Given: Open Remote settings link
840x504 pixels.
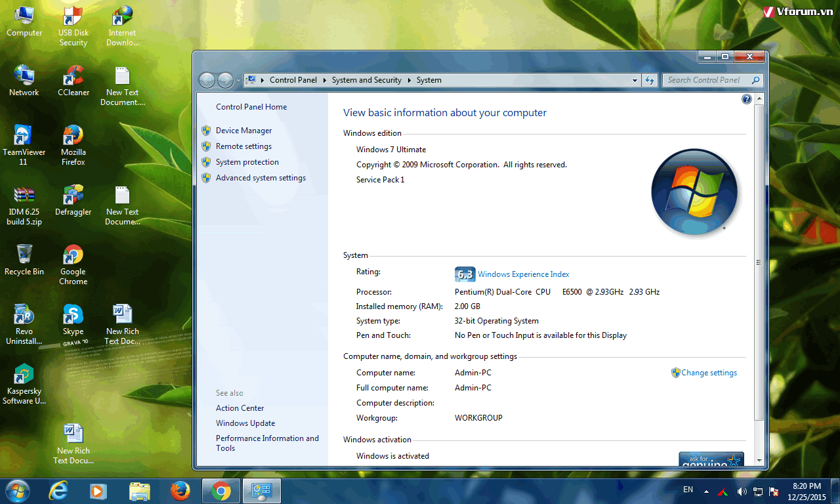Looking at the screenshot, I should 243,146.
